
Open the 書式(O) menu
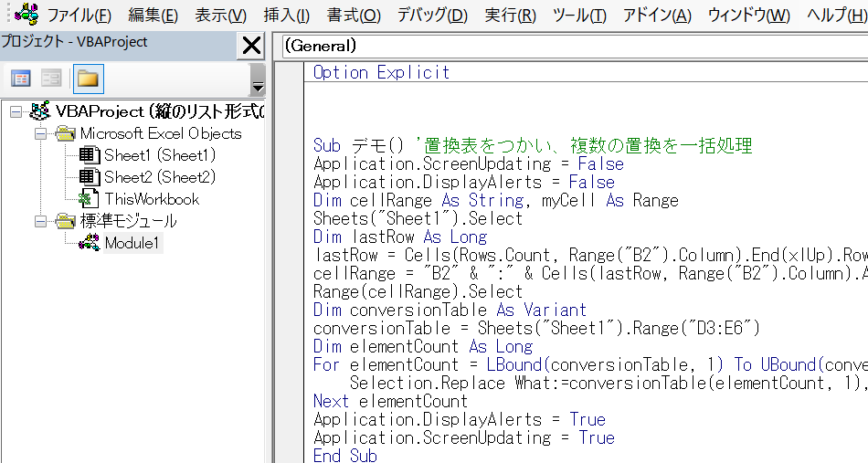(354, 15)
